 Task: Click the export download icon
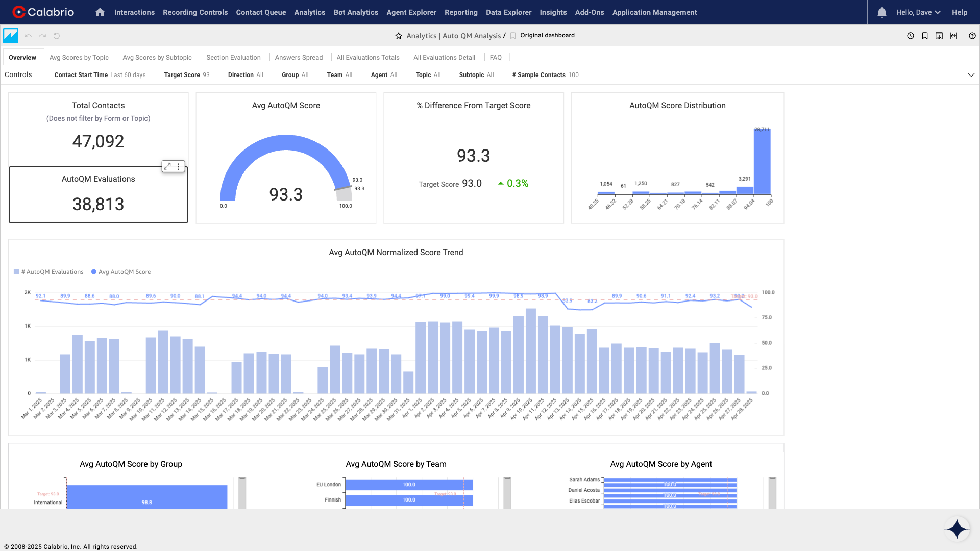[939, 36]
